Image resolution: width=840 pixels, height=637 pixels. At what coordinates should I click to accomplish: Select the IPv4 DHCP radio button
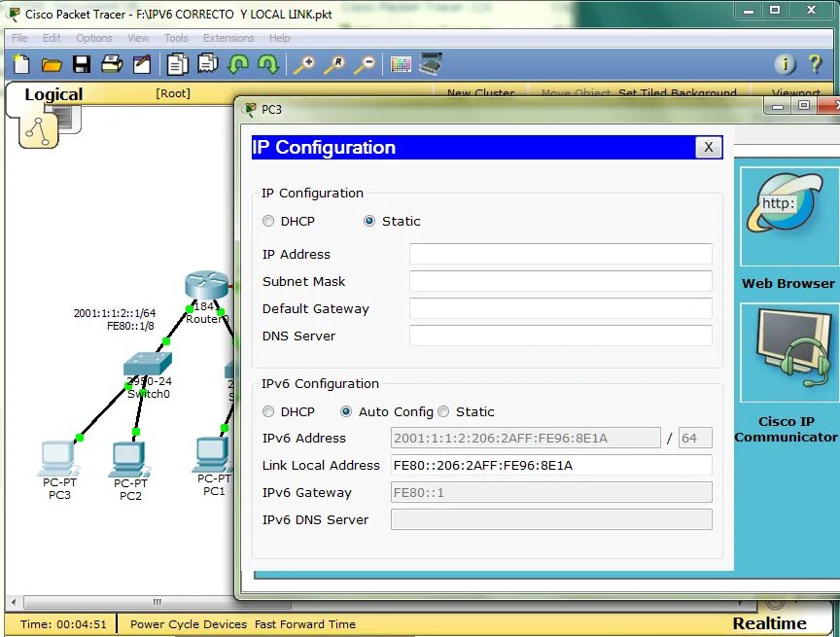pos(268,222)
